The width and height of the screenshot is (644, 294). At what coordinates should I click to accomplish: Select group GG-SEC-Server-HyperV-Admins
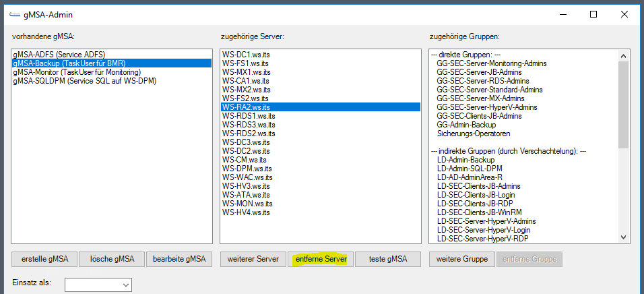tap(486, 107)
